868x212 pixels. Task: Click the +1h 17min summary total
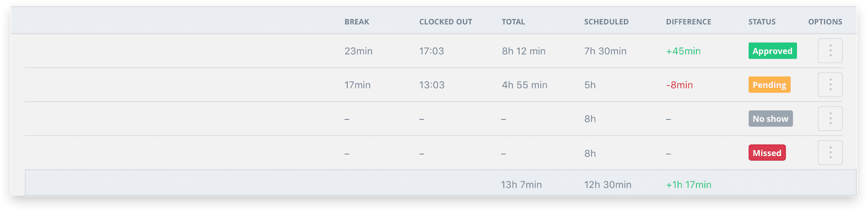click(689, 184)
